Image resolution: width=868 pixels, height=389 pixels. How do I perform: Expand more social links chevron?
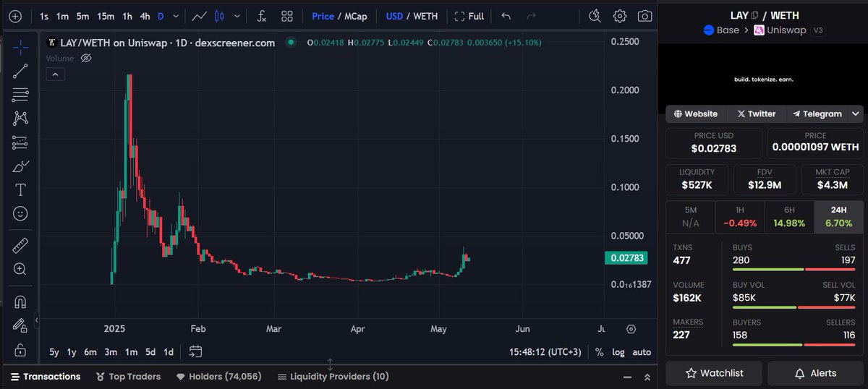pyautogui.click(x=856, y=114)
